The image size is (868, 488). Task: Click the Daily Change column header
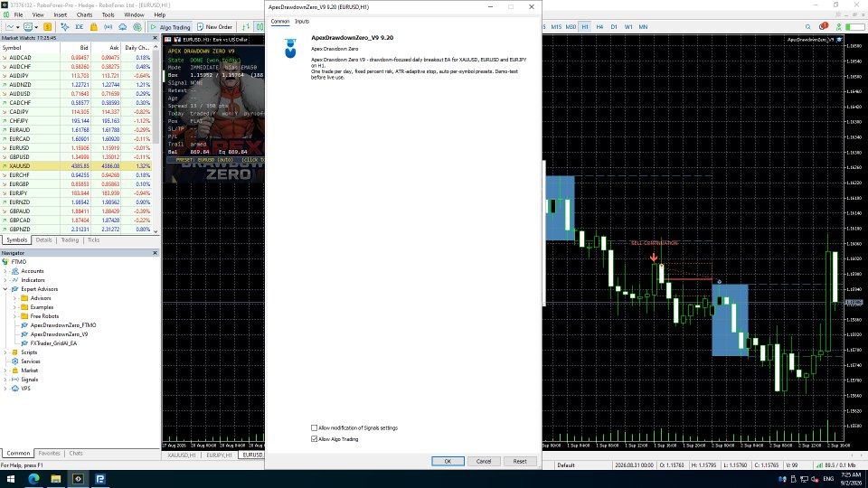point(137,48)
